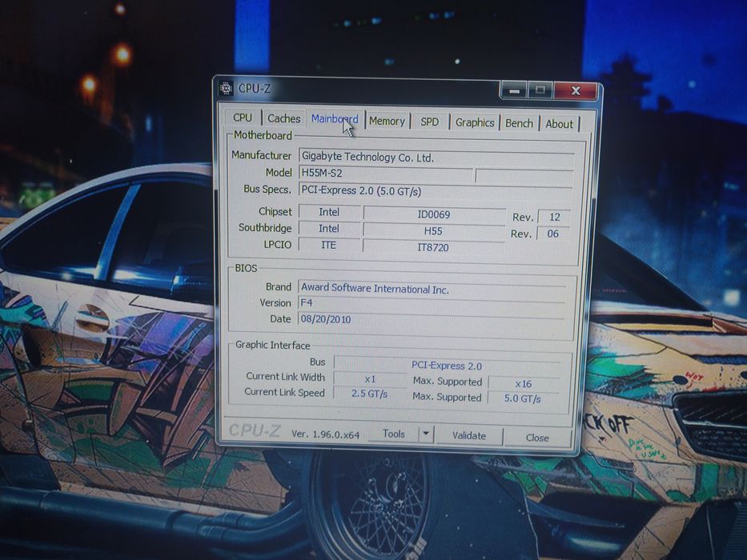Click the Validate button

coord(469,436)
